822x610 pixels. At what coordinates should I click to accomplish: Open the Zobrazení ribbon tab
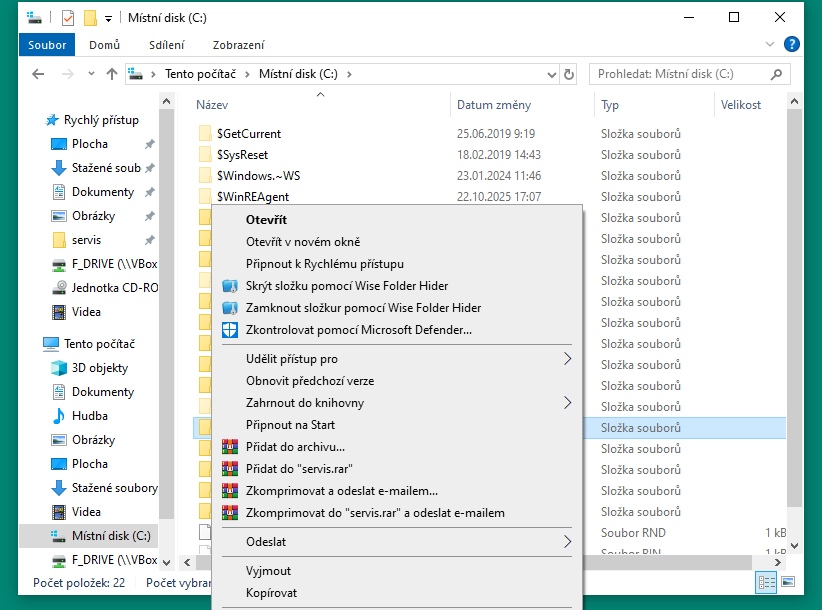point(238,45)
